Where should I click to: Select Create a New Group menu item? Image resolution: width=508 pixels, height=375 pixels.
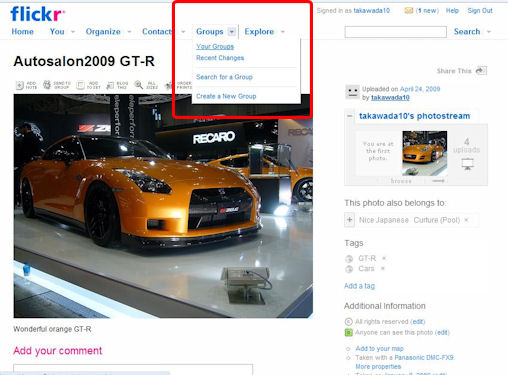click(226, 96)
